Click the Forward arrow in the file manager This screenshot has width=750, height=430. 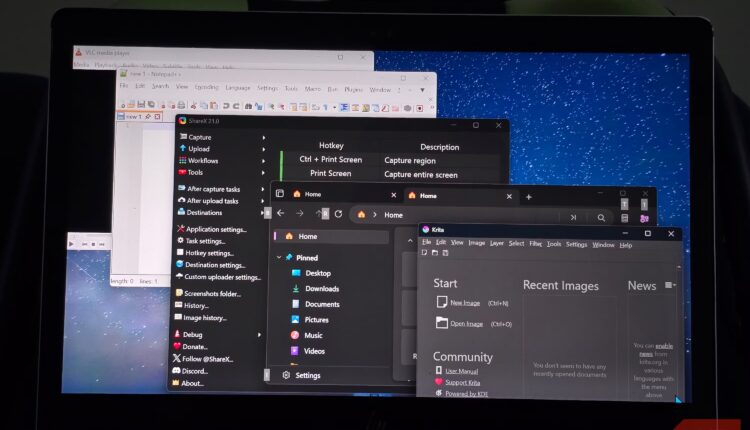[300, 213]
